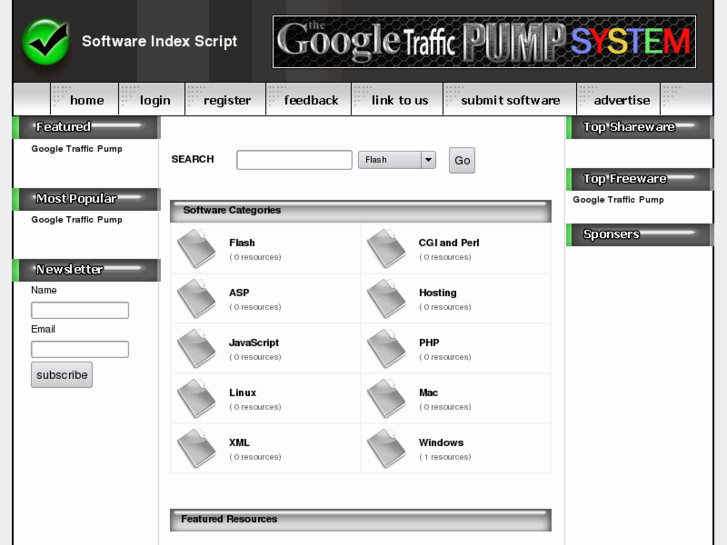Open the Hosting category folder icon

point(387,298)
